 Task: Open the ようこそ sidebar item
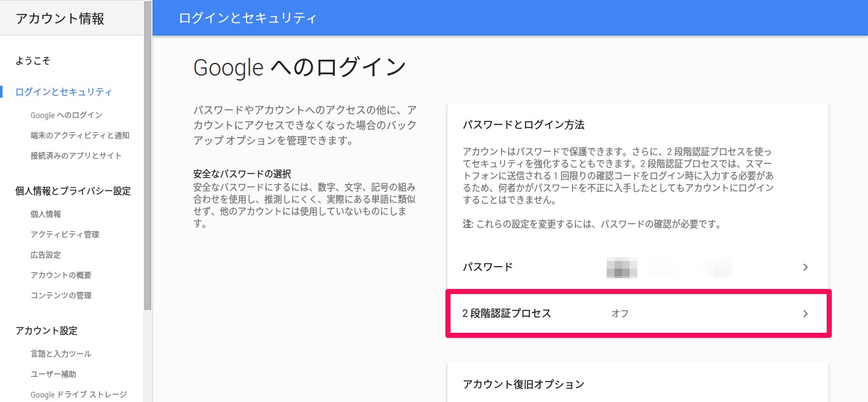pyautogui.click(x=32, y=61)
